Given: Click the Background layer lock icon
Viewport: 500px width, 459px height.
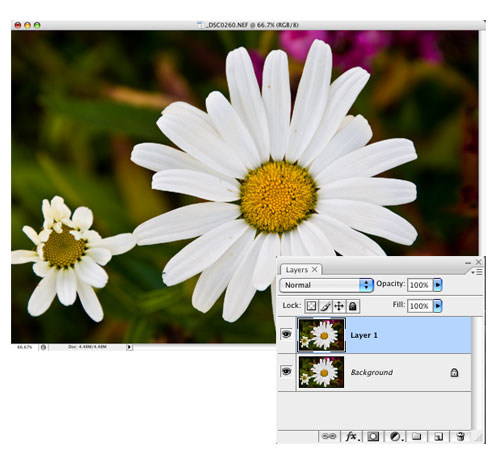Looking at the screenshot, I should (x=454, y=372).
